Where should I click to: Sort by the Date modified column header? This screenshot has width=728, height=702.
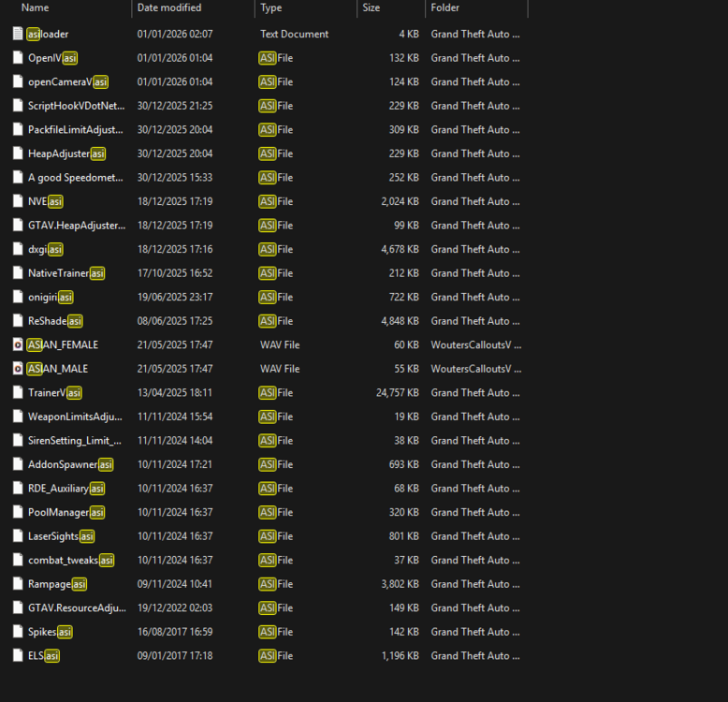coord(169,7)
